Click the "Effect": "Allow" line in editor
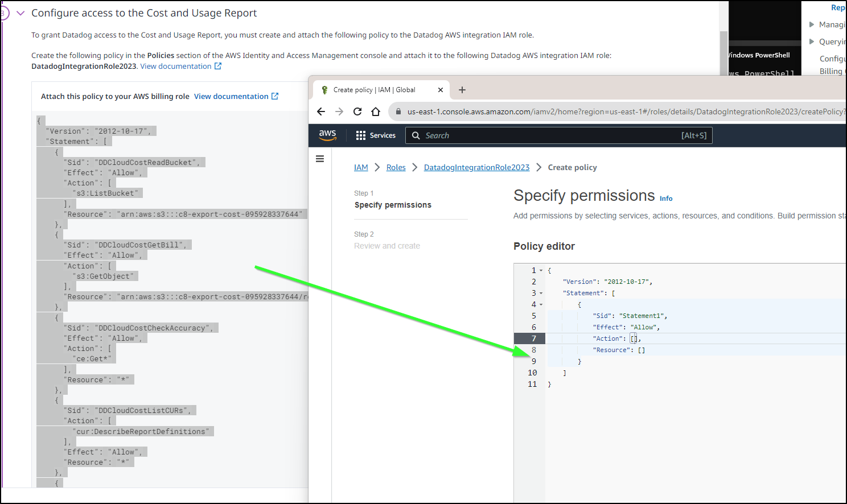847x504 pixels. pyautogui.click(x=626, y=327)
